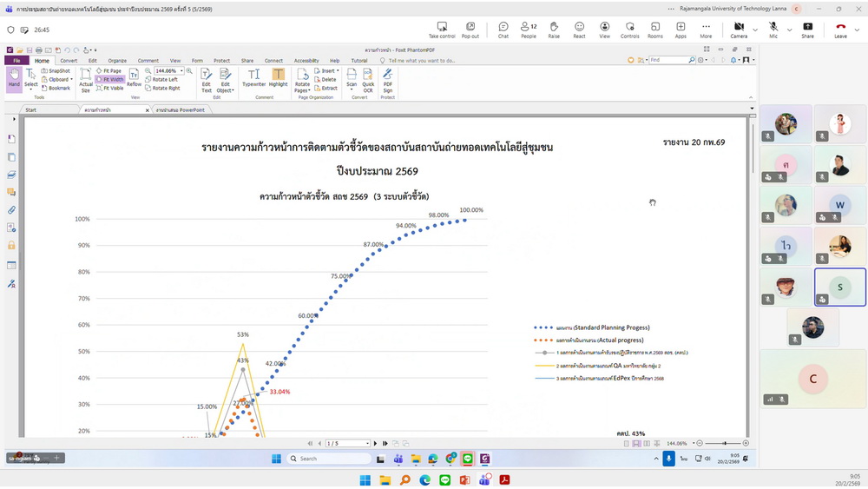868x489 pixels.
Task: Toggle Fit Width view option
Action: click(x=112, y=79)
